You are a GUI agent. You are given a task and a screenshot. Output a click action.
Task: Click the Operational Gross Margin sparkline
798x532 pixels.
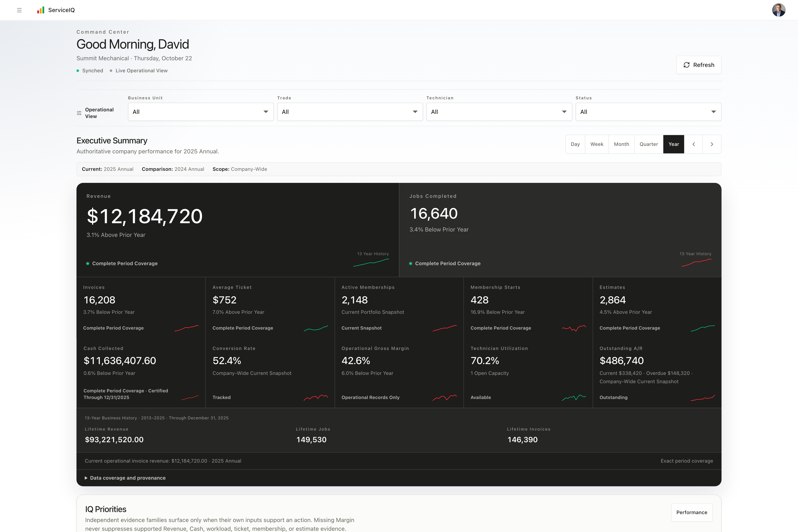click(445, 398)
